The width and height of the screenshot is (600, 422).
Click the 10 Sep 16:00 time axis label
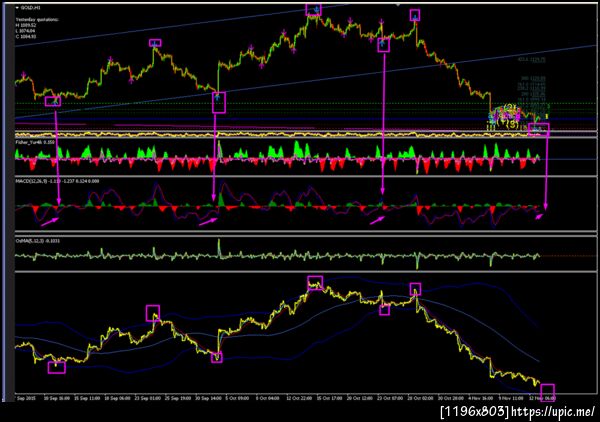(x=57, y=398)
